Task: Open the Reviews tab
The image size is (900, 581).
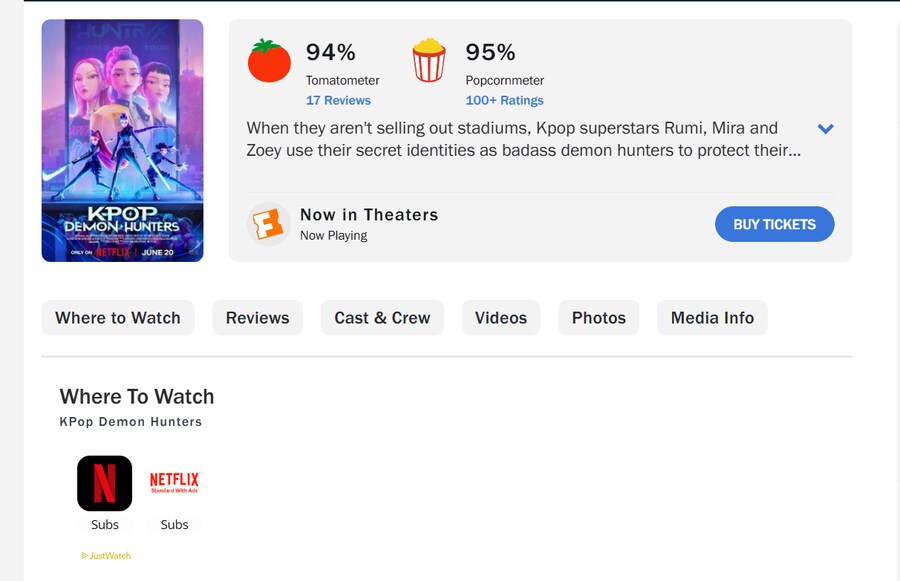Action: [257, 318]
